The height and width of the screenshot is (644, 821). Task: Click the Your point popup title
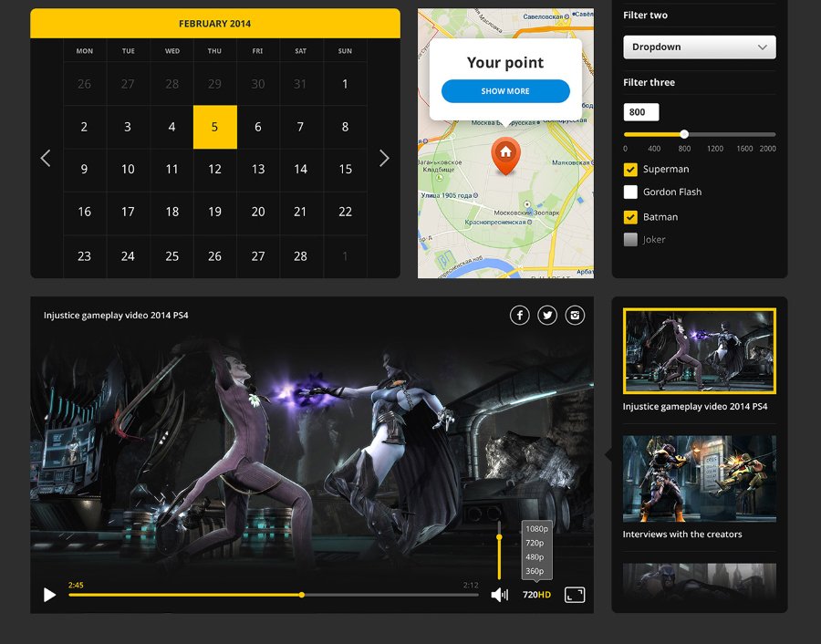505,63
